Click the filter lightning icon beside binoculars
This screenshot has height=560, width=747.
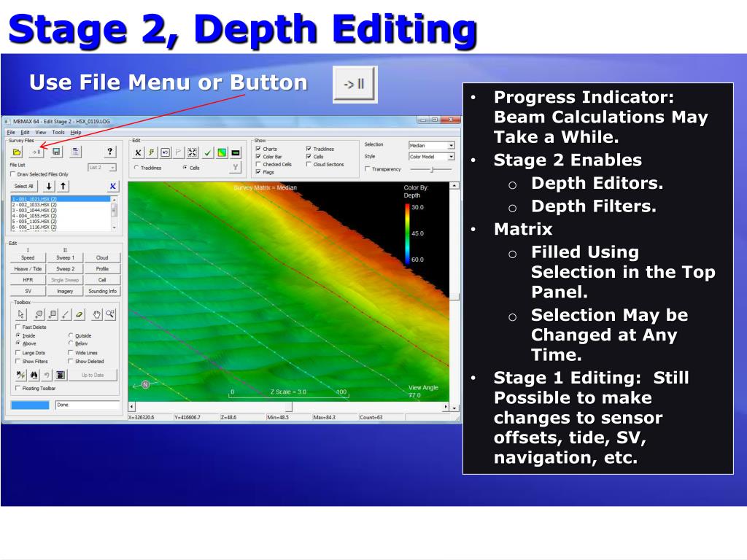coord(20,376)
